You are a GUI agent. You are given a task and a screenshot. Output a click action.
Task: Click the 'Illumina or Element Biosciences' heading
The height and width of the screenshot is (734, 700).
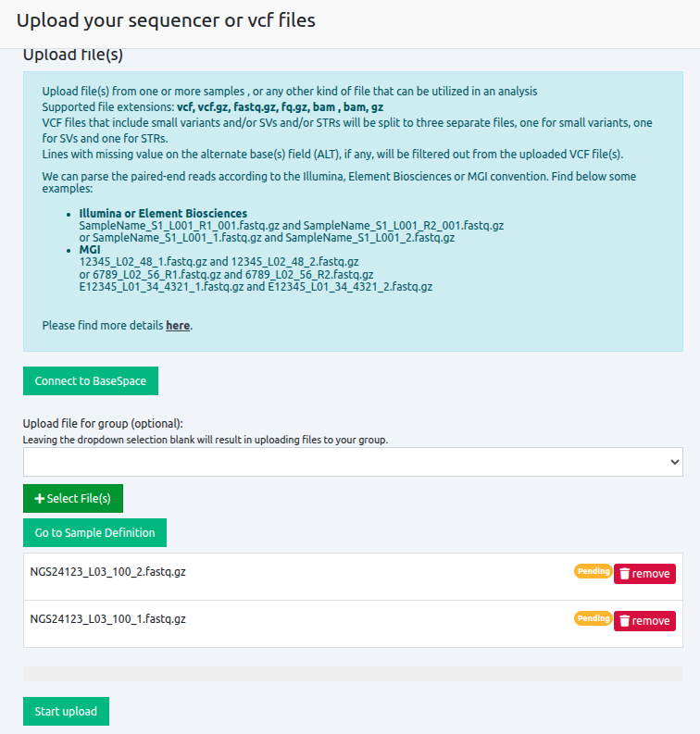pos(163,214)
